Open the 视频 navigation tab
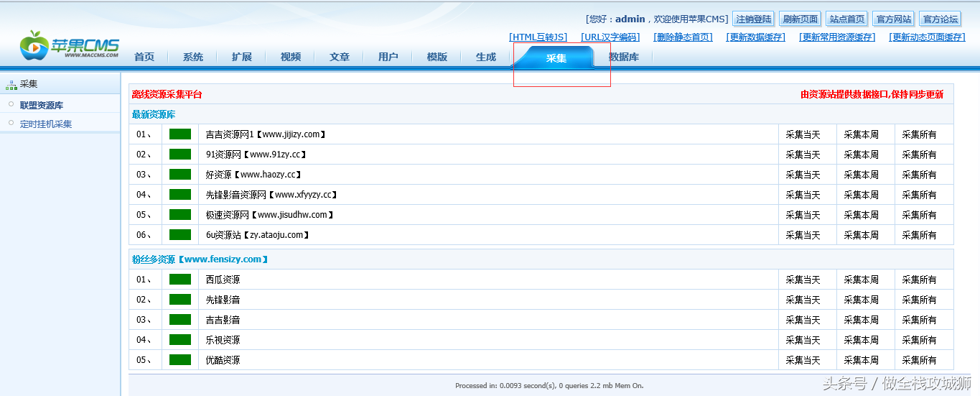 (290, 57)
